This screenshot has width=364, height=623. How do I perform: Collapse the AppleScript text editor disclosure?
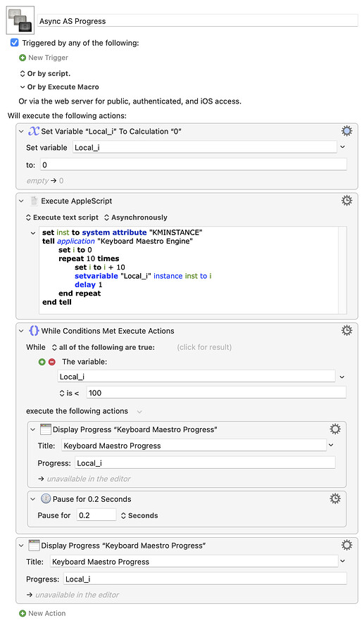click(33, 233)
